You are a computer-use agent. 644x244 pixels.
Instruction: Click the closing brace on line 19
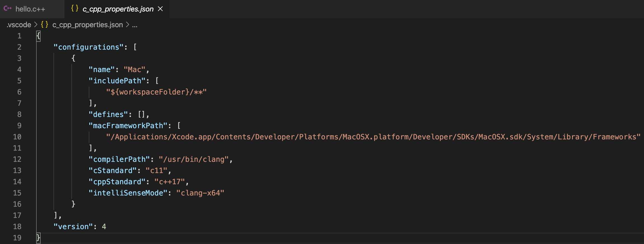[x=38, y=238]
